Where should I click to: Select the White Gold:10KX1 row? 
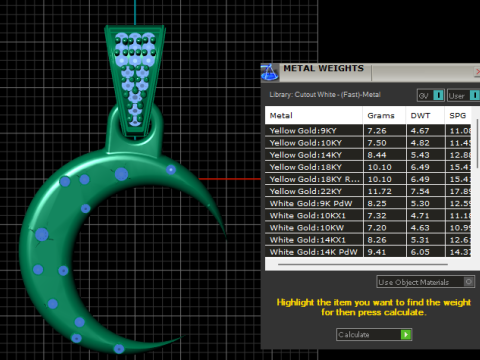(368, 215)
